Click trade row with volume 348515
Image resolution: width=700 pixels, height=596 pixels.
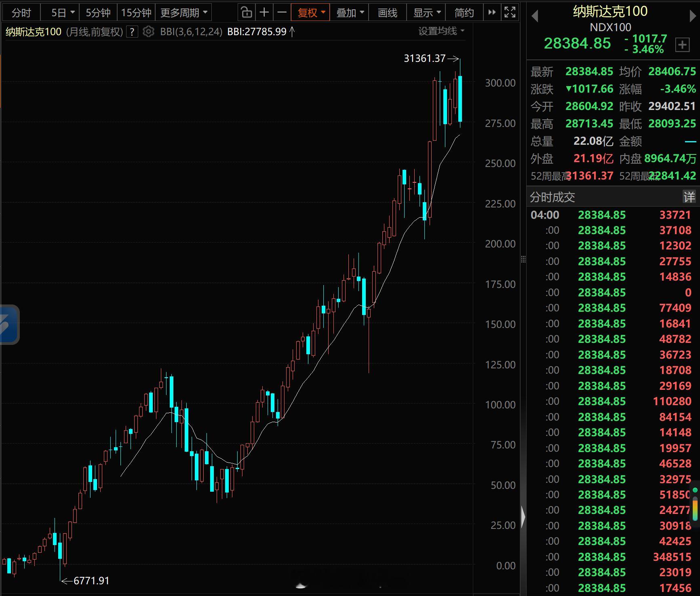click(x=613, y=557)
